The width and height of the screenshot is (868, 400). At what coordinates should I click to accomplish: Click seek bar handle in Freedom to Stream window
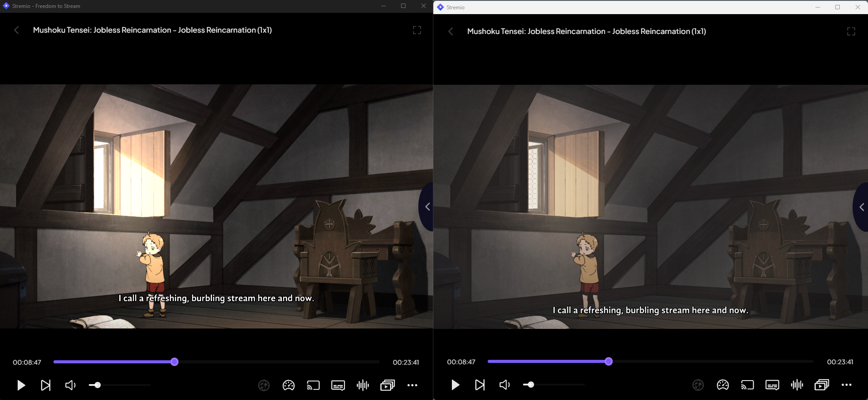(174, 362)
